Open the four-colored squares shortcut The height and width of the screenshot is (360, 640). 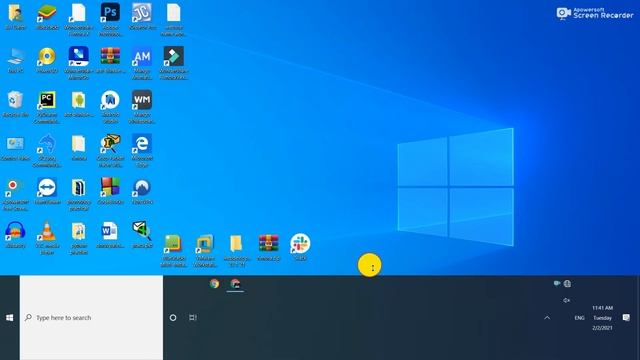pos(110,191)
